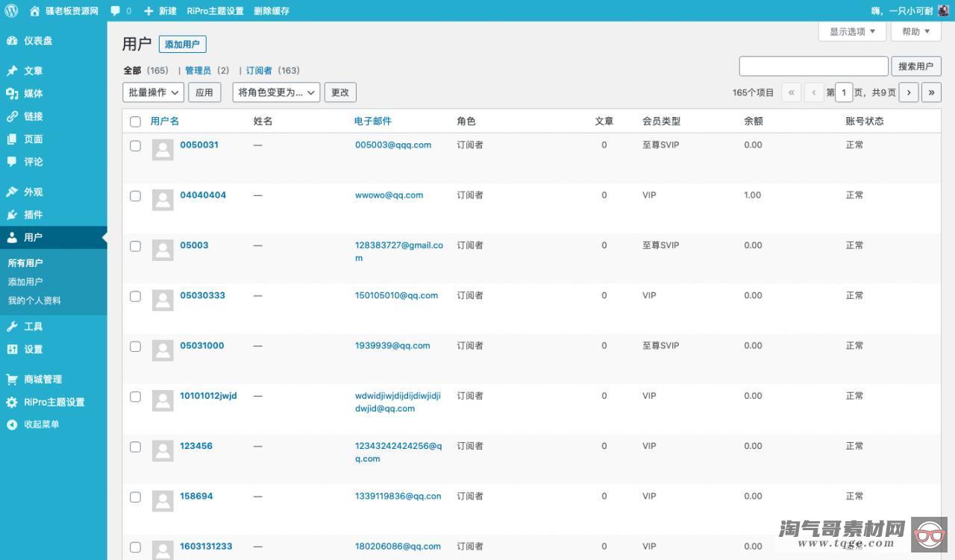Click the 添加用户 button beside title
This screenshot has width=955, height=560.
(x=182, y=44)
